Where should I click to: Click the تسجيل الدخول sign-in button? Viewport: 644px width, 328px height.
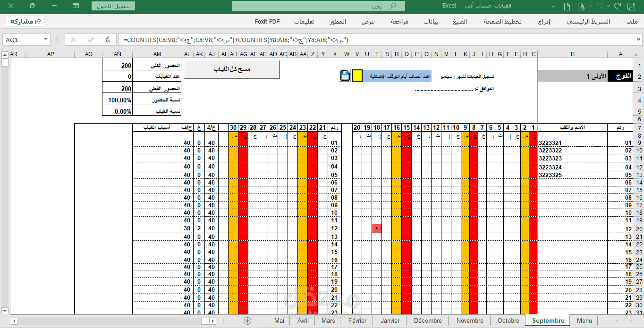coord(113,6)
